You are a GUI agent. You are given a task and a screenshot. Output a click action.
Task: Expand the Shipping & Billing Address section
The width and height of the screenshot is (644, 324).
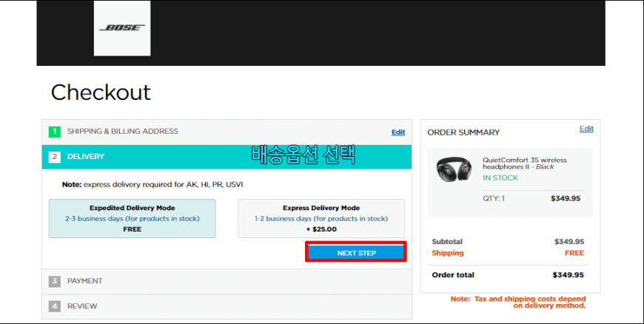click(227, 132)
